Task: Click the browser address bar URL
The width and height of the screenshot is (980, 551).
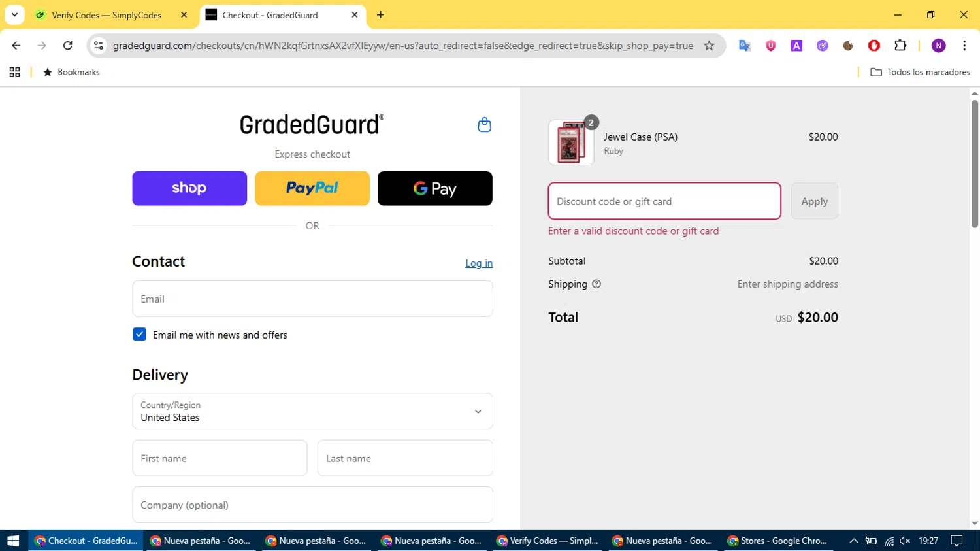Action: tap(402, 46)
